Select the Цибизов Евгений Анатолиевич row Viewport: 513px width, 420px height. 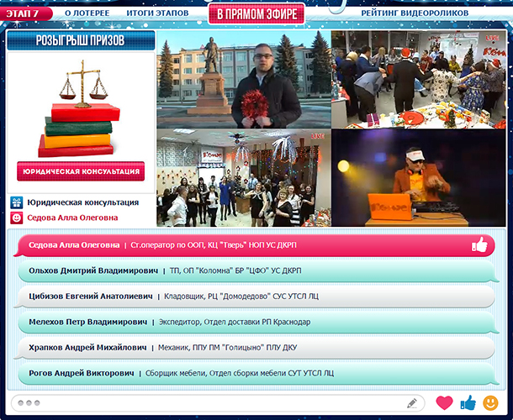pyautogui.click(x=255, y=297)
